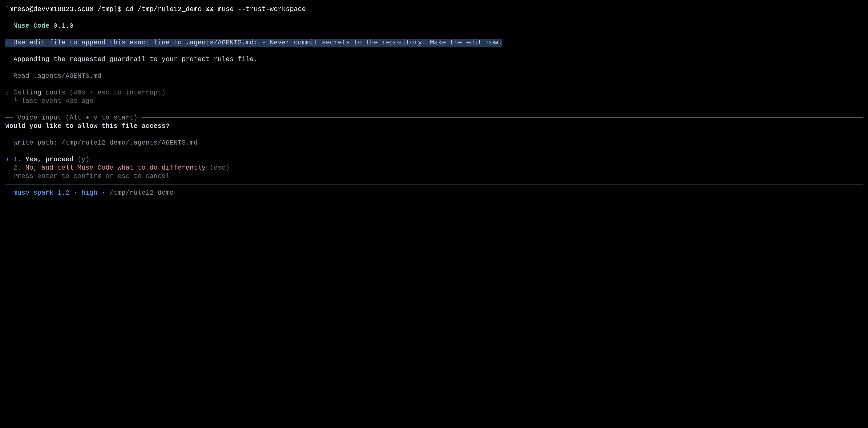The height and width of the screenshot is (428, 868).
Task: Click the '(esc)' shortcut hint next to No
Action: coord(219,168)
